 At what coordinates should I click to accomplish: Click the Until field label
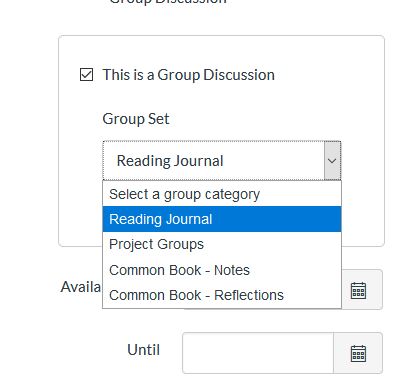click(x=144, y=350)
